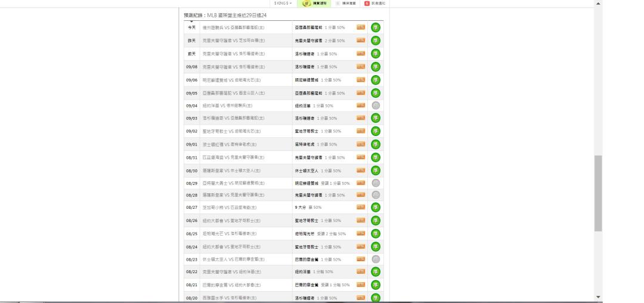The height and width of the screenshot is (303, 644).
Task: Click the vertical scrollbar thumb
Action: 598,193
